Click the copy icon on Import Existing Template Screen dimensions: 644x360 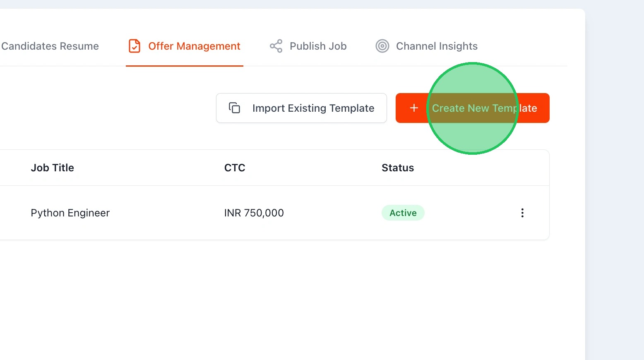coord(235,108)
